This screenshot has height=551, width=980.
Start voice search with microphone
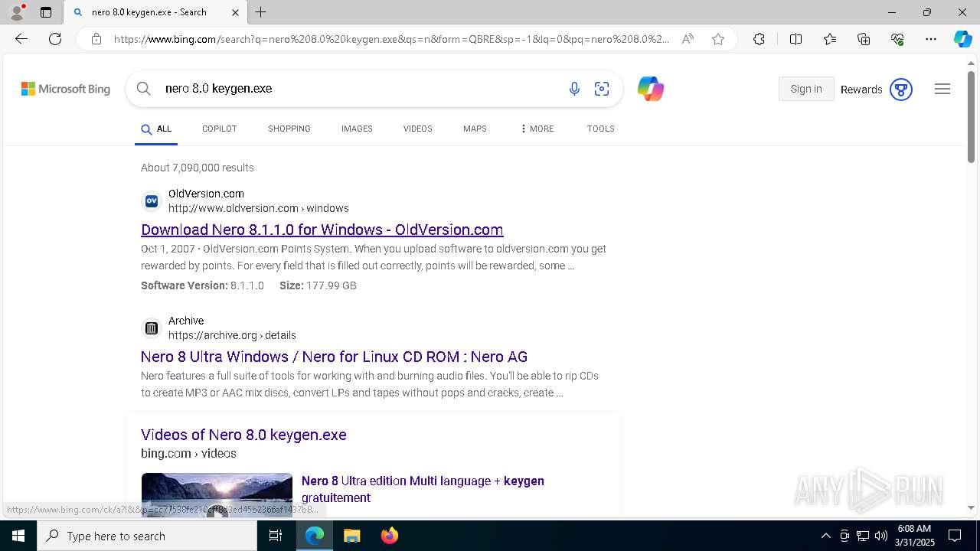tap(574, 89)
